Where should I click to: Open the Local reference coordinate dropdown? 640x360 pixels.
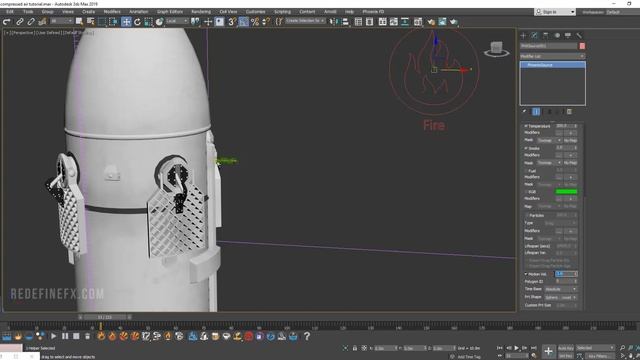click(177, 21)
